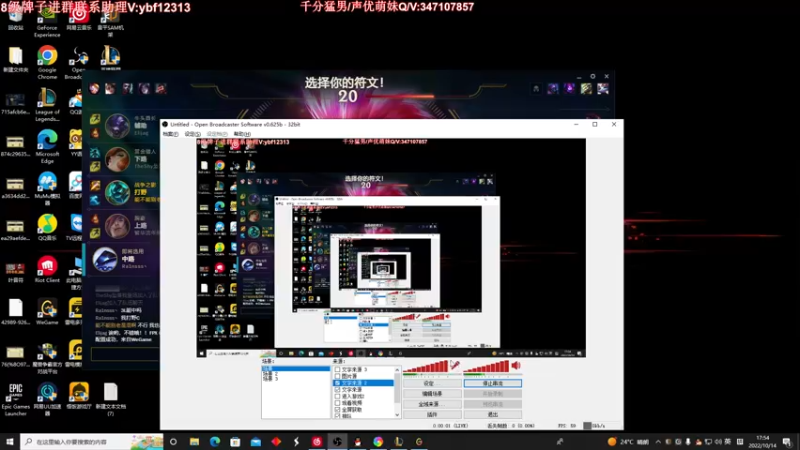This screenshot has height=450, width=800.
Task: Open 设定(S) menu in OBS
Action: tap(192, 134)
